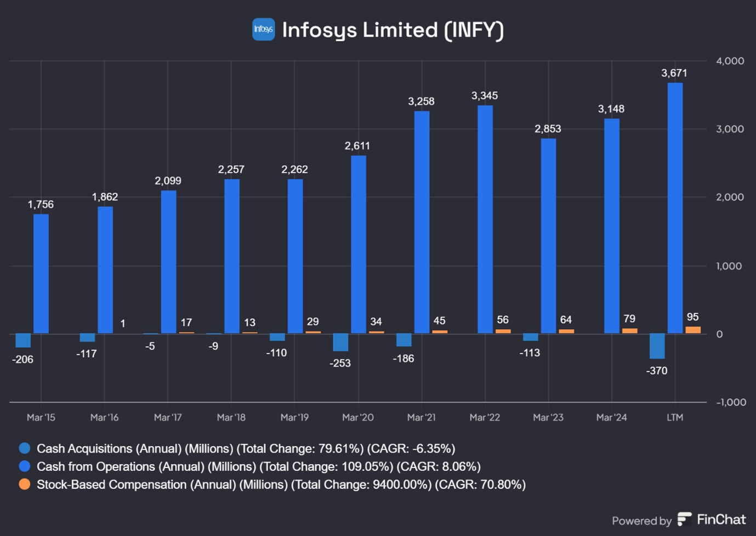Click the Mar '21 x-axis label
This screenshot has height=536, width=756.
coord(421,417)
